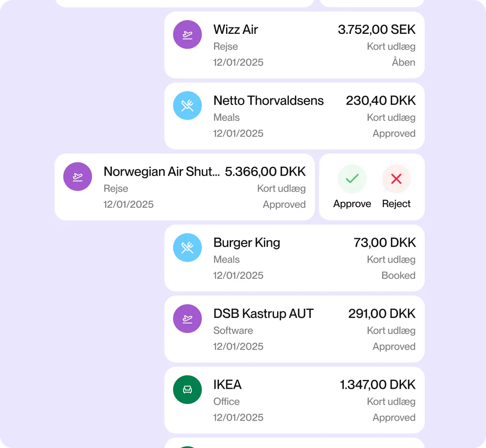Open the Burger King expense title
Image resolution: width=486 pixels, height=448 pixels.
click(247, 243)
